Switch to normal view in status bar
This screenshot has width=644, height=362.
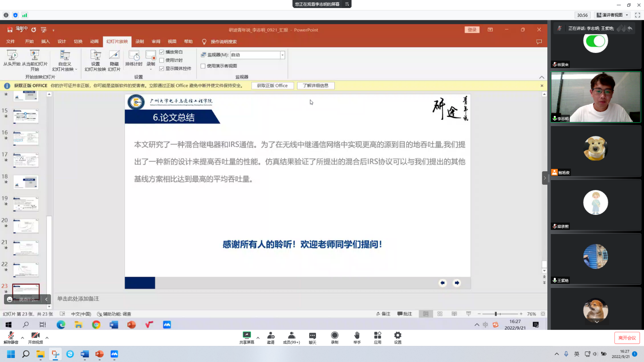click(x=426, y=314)
